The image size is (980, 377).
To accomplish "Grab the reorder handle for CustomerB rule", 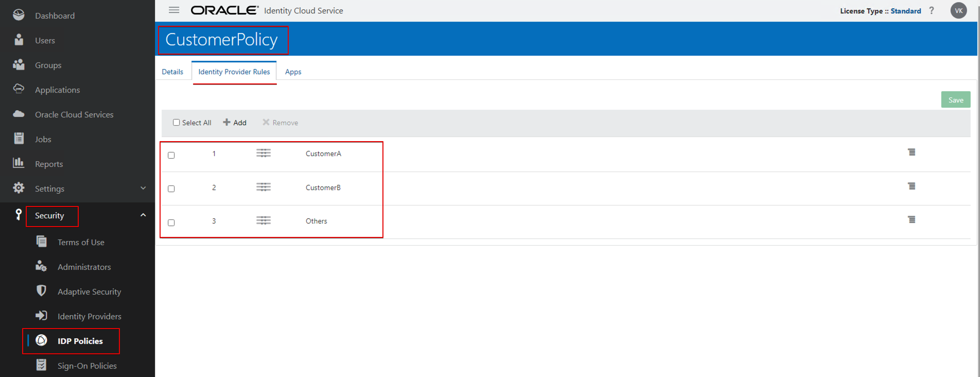I will click(x=264, y=187).
